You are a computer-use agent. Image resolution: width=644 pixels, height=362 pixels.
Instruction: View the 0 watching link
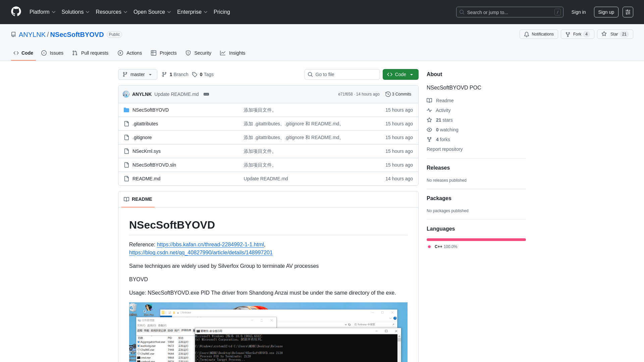442,130
